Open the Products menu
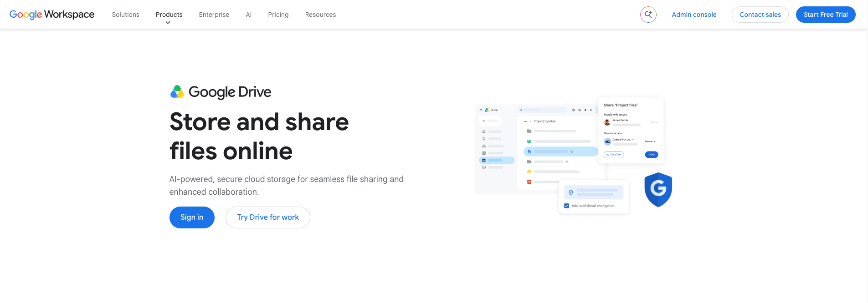Image resolution: width=868 pixels, height=303 pixels. [x=169, y=15]
